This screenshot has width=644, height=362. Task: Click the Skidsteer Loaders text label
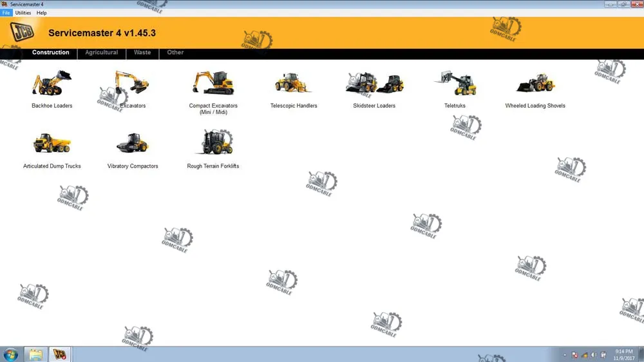[374, 106]
